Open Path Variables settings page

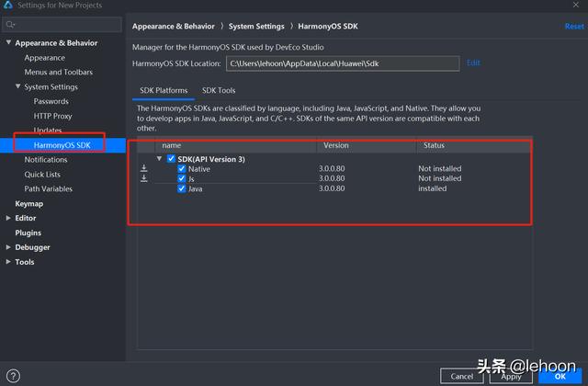[49, 188]
